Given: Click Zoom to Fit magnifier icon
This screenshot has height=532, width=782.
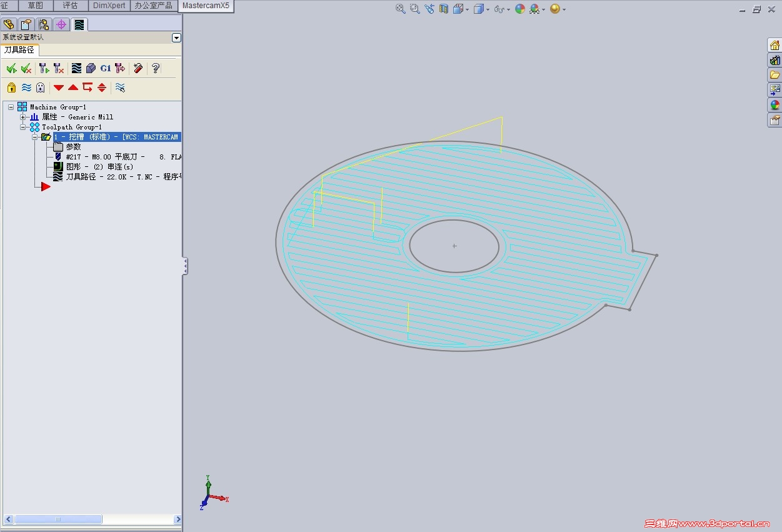Looking at the screenshot, I should [x=401, y=9].
